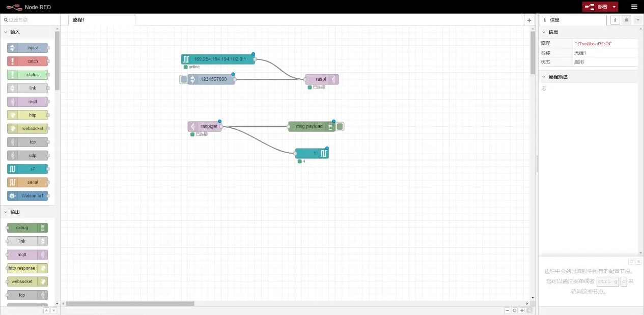Select the websocket input palette node
Viewport: 644px width, 315px height.
(27, 128)
